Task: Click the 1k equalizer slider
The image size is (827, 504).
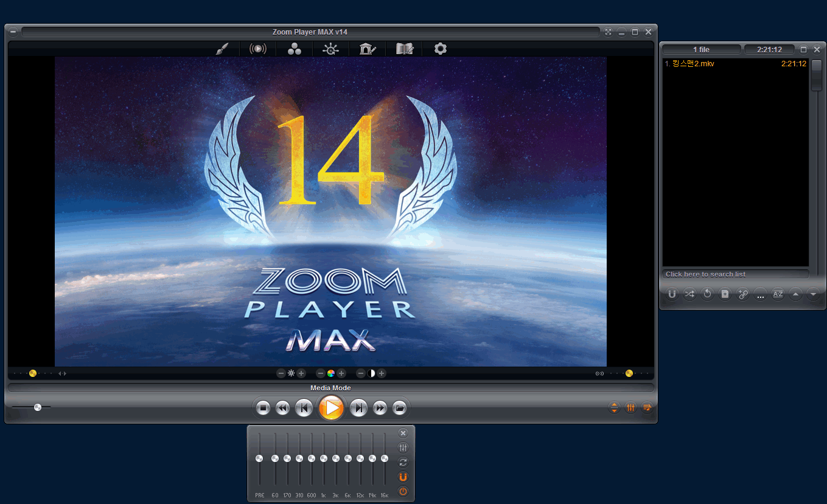Action: 324,458
